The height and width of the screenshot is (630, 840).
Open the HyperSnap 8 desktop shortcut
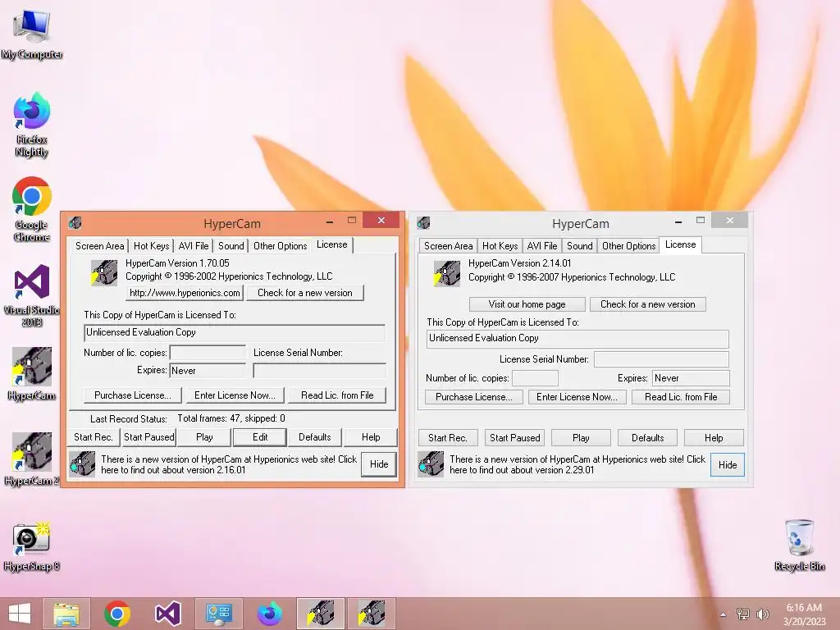[32, 546]
